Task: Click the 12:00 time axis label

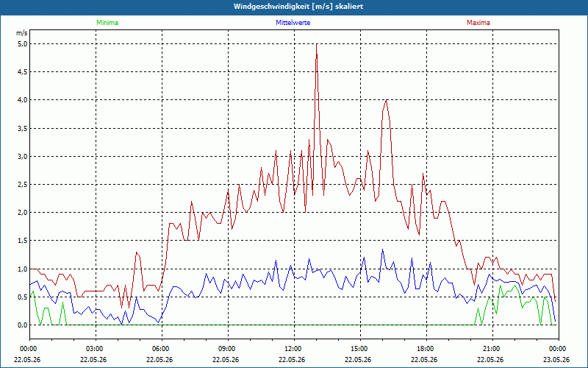Action: pos(294,349)
